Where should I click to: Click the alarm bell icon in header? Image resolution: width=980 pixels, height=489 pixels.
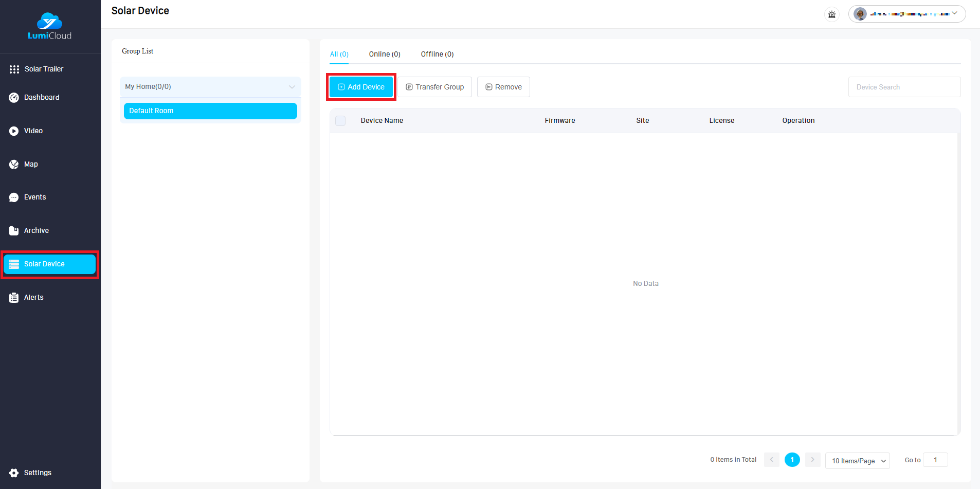click(831, 14)
